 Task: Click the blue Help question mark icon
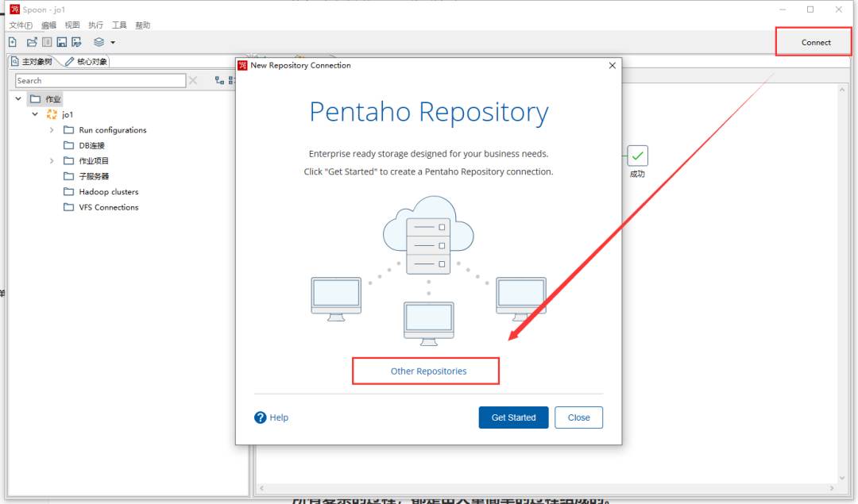[261, 417]
